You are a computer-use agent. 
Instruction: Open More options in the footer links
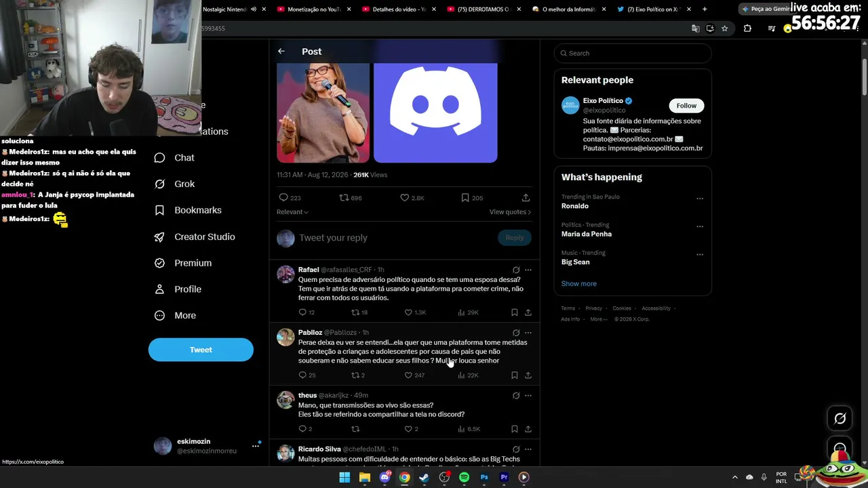(x=599, y=319)
